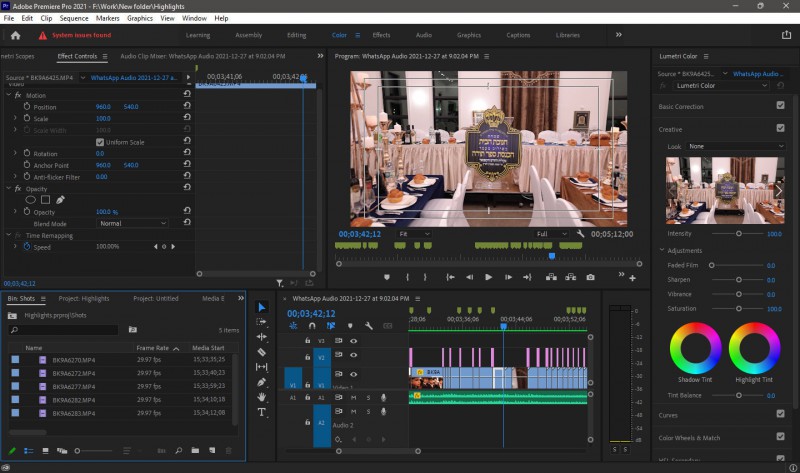The image size is (800, 473).
Task: Uncheck the Uniform Scale checkbox
Action: [99, 142]
